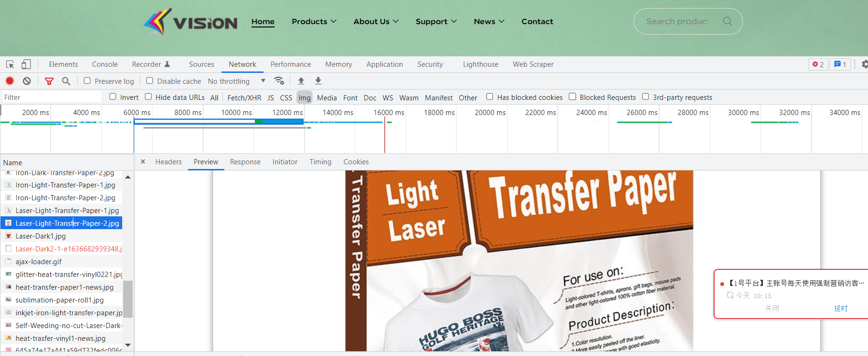The height and width of the screenshot is (356, 868).
Task: Open Web Scraper tab
Action: coord(533,64)
